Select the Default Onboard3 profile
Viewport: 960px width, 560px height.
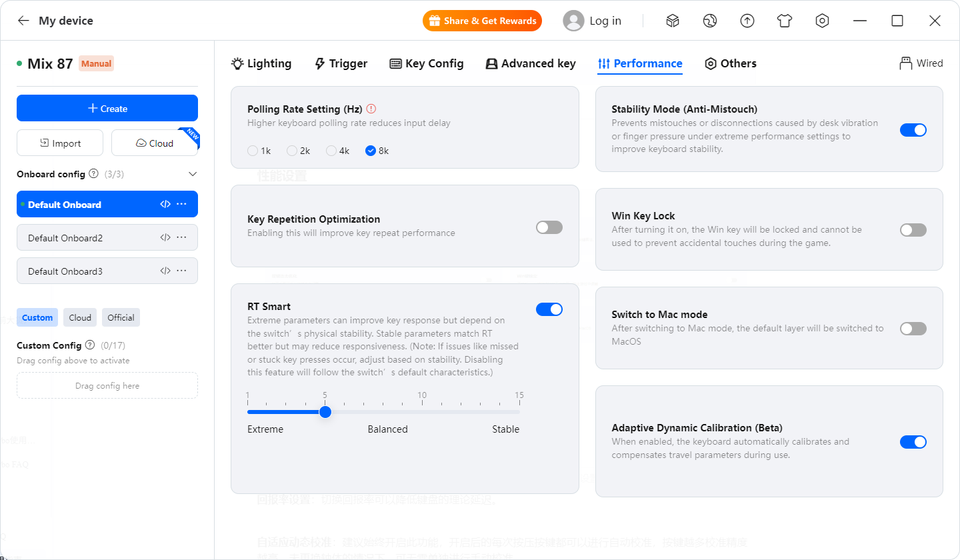coord(107,271)
